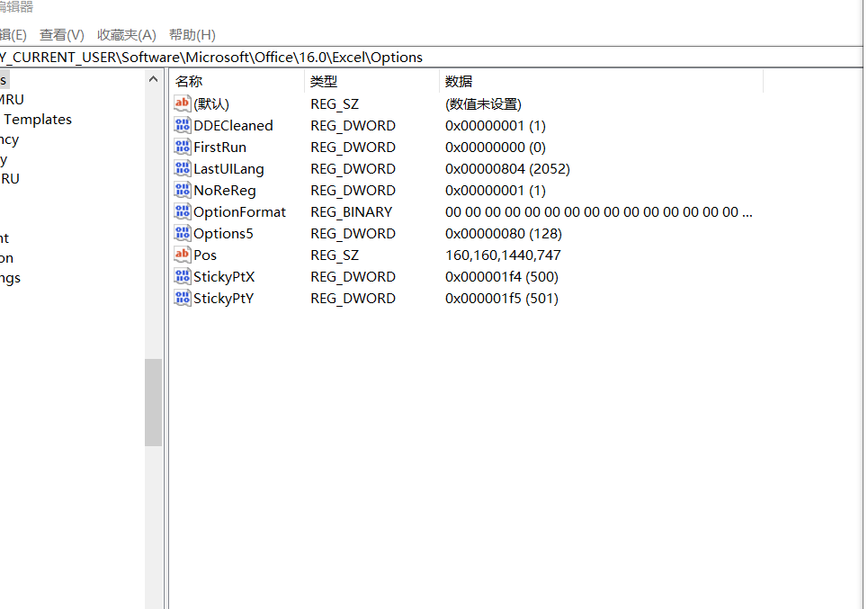Click the REG_BINARY type cell
Screen dimensions: 868x609
coord(352,212)
